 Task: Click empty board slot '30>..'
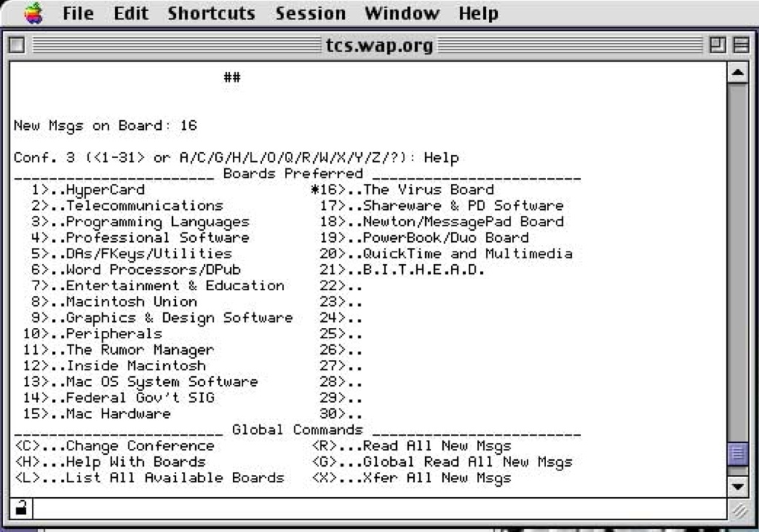tap(341, 413)
